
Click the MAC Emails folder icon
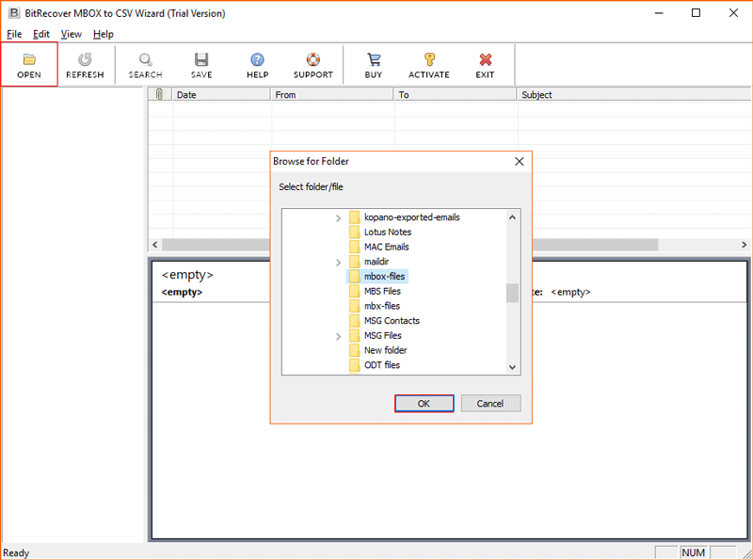pos(355,247)
